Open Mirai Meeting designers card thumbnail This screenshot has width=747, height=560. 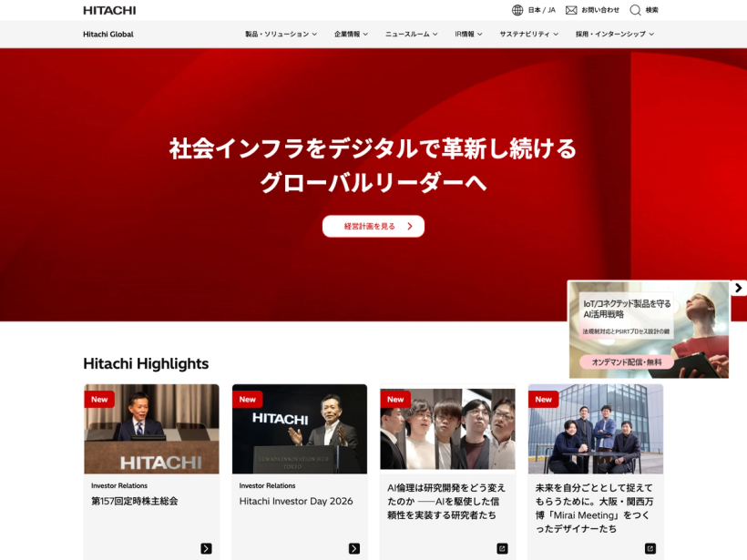click(x=596, y=429)
